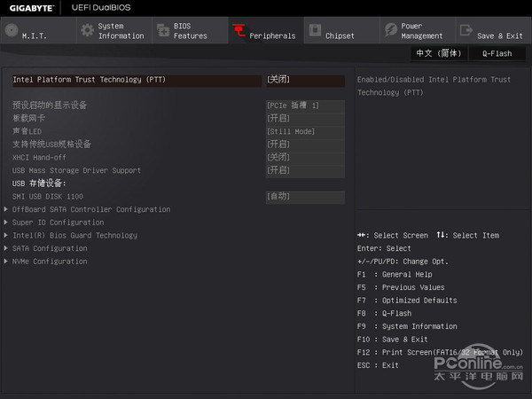Click the F7 Optimized Defaults hint
Screen dimensions: 532x399
(407, 301)
